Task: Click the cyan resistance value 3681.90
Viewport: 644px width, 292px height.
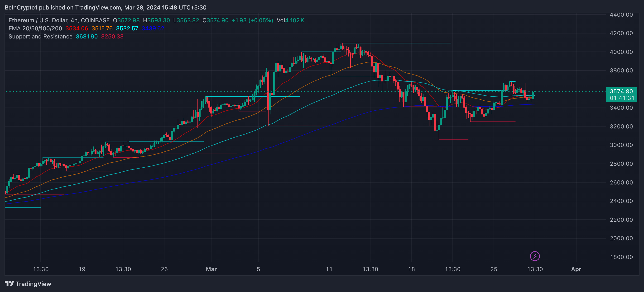Action: pos(87,37)
